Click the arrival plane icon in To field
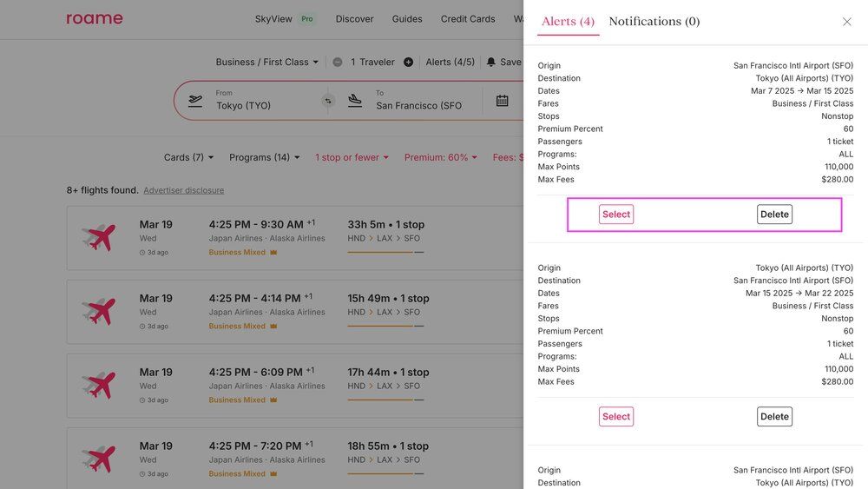Screen dimensions: 868x489 point(355,101)
